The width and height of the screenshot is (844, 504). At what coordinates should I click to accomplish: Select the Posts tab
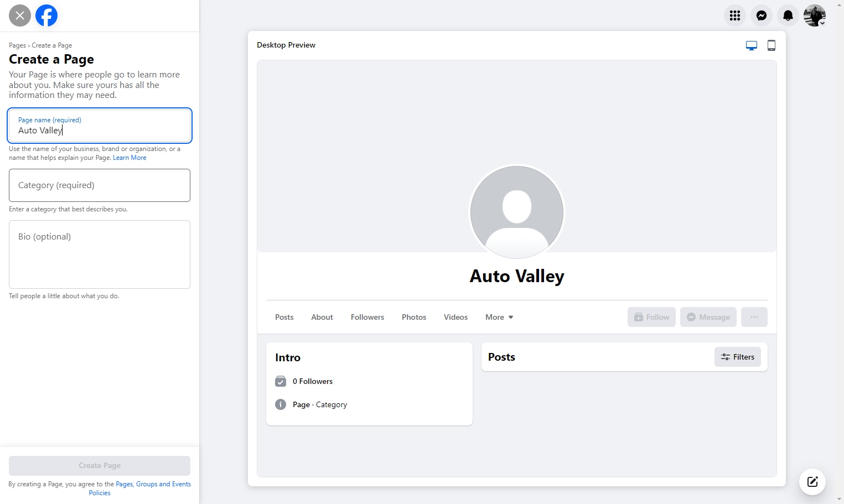pos(284,317)
